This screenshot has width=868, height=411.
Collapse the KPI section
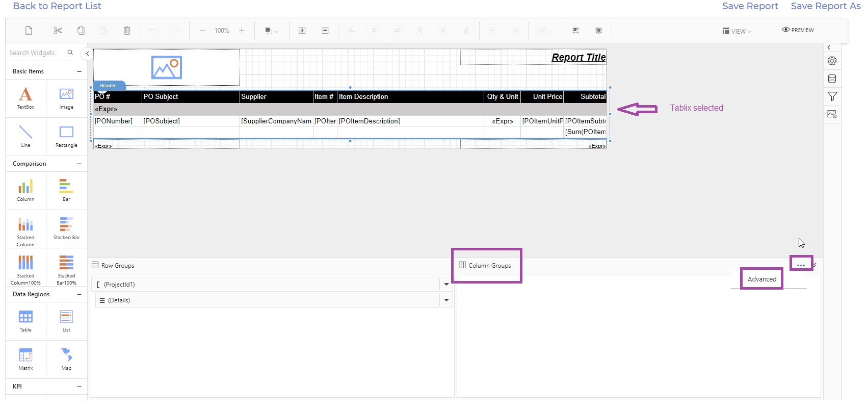79,387
